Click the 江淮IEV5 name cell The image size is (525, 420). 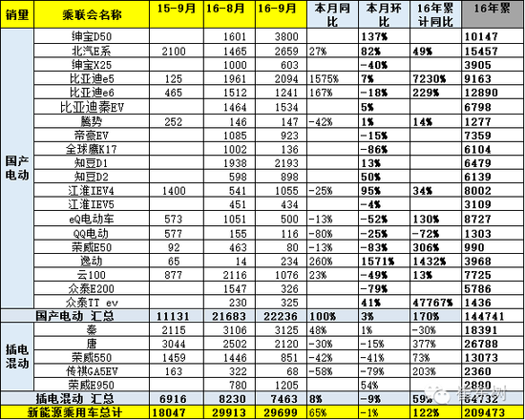tap(92, 204)
